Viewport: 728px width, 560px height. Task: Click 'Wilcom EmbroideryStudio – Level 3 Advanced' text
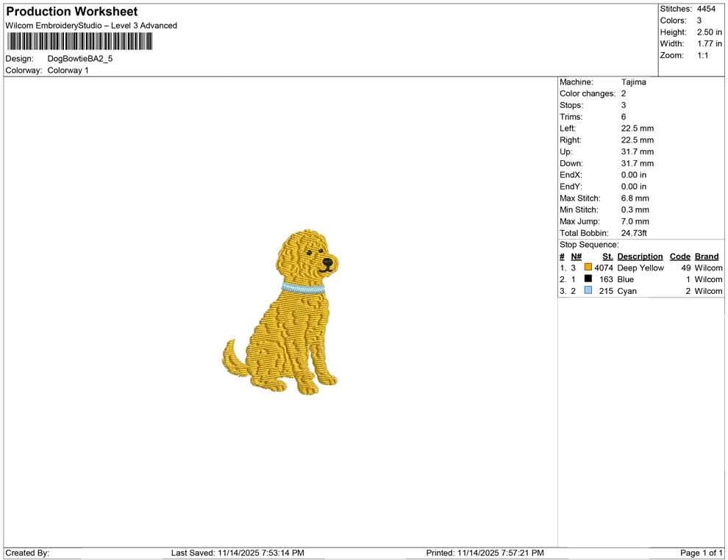(91, 26)
